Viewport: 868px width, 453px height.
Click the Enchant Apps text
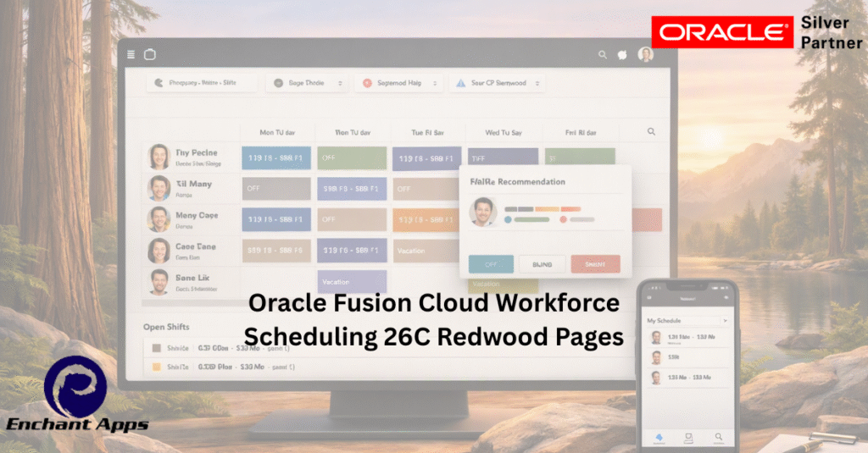click(77, 425)
